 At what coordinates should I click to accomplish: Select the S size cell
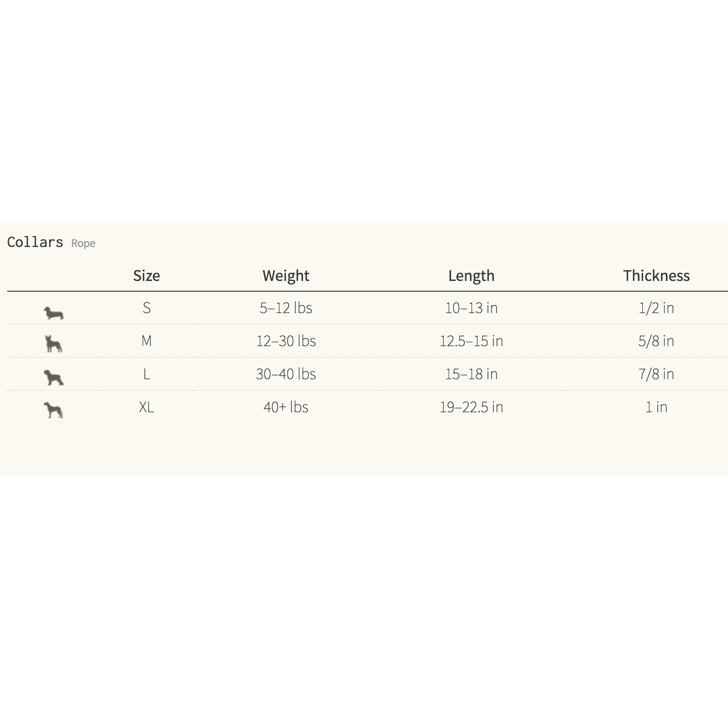click(147, 308)
